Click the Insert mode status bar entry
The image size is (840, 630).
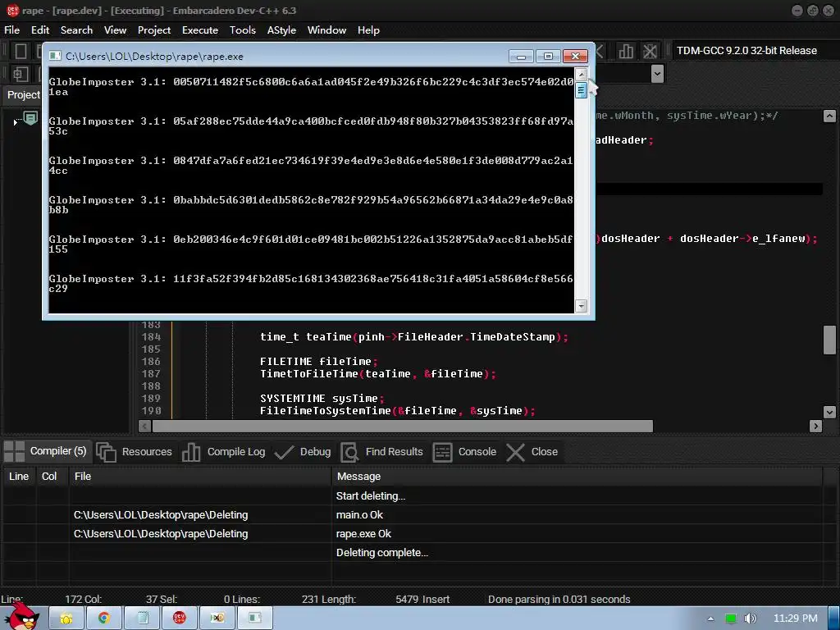click(436, 599)
